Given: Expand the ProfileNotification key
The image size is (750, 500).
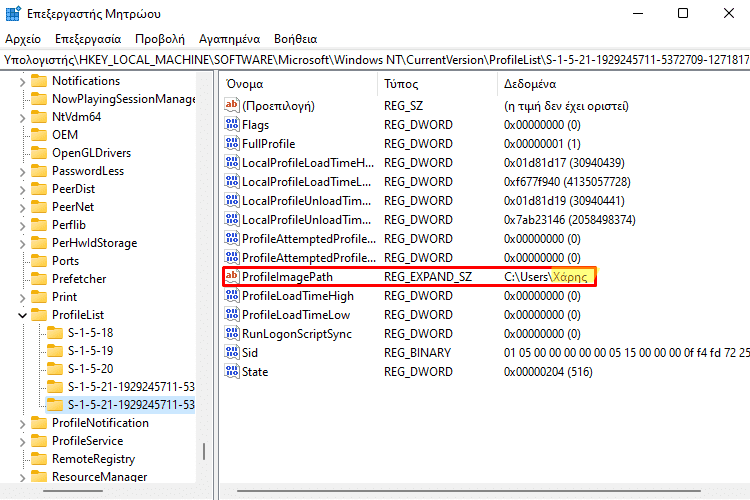Looking at the screenshot, I should tap(22, 424).
